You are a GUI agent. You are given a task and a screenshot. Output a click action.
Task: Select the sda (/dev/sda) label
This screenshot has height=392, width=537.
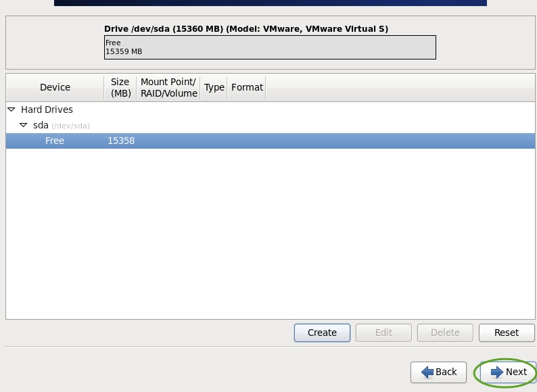click(x=62, y=125)
